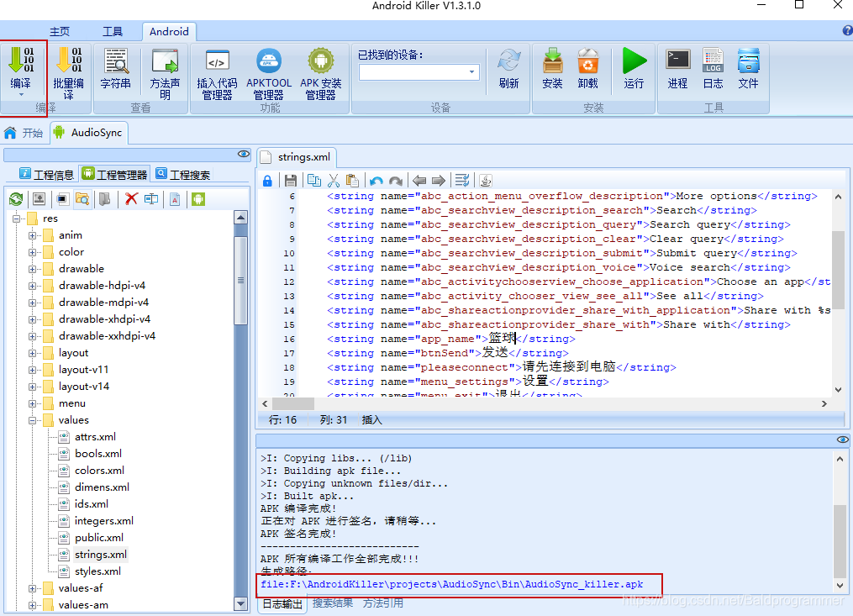Screen dimensions: 853x616
Task: Click the green Android icon in project toolbar
Action: tap(198, 199)
